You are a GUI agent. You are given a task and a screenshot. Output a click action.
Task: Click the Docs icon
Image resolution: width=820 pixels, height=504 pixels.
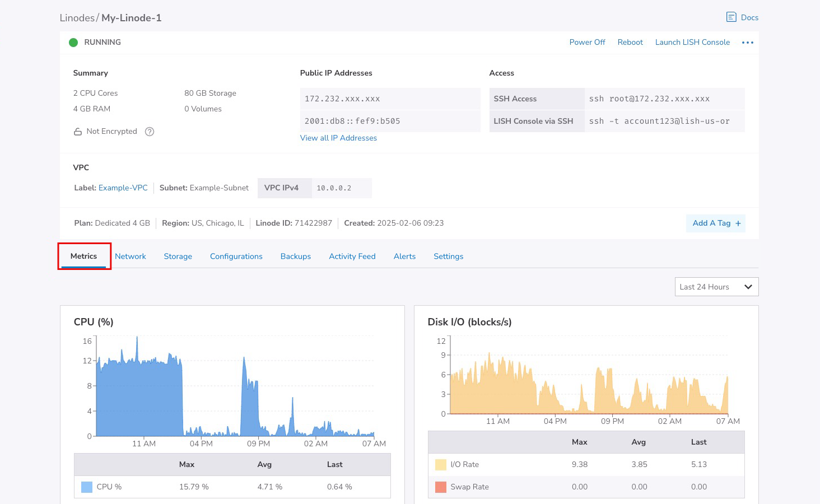[x=731, y=17]
